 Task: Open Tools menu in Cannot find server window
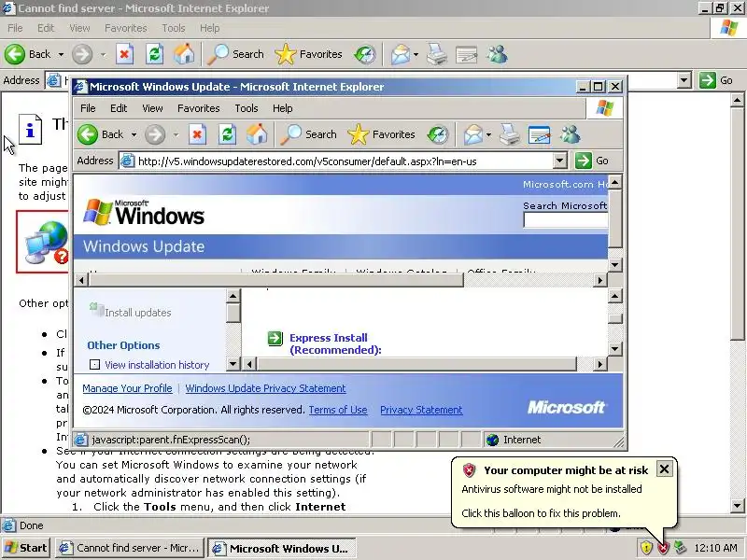point(174,28)
